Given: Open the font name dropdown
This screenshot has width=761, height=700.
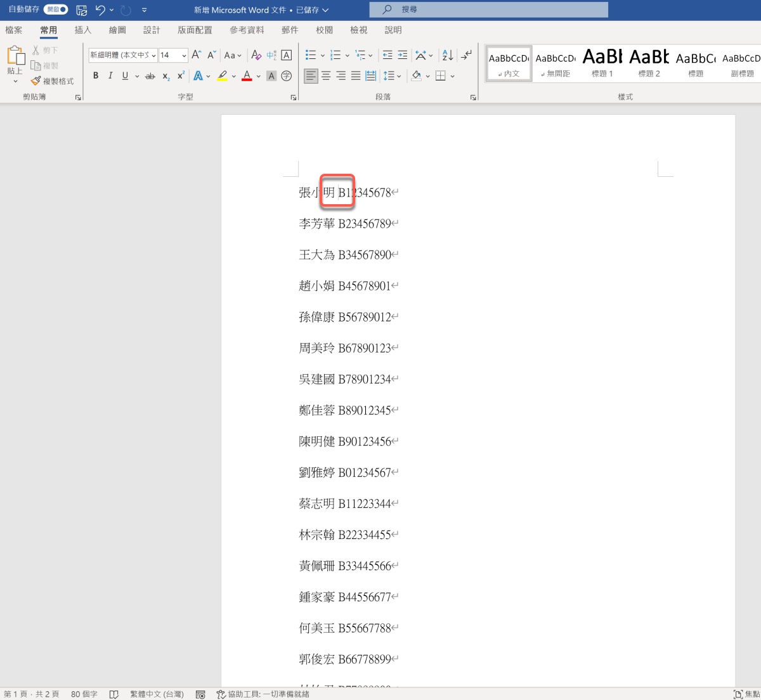Looking at the screenshot, I should 153,56.
